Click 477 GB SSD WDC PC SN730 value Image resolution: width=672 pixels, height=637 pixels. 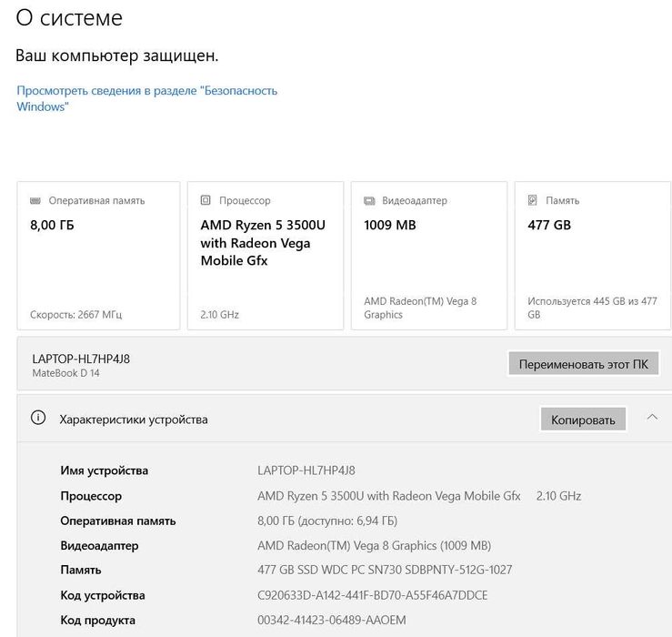(x=385, y=570)
